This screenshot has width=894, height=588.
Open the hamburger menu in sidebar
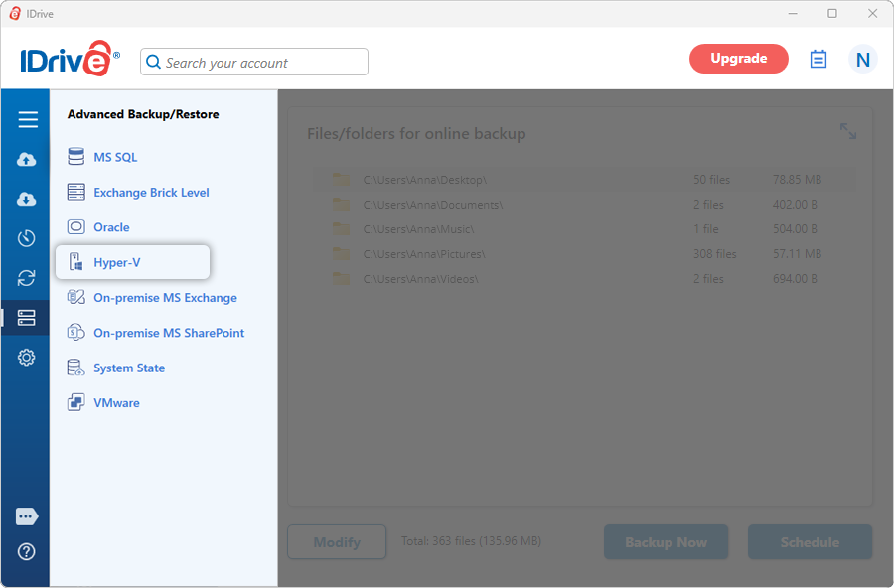coord(27,120)
